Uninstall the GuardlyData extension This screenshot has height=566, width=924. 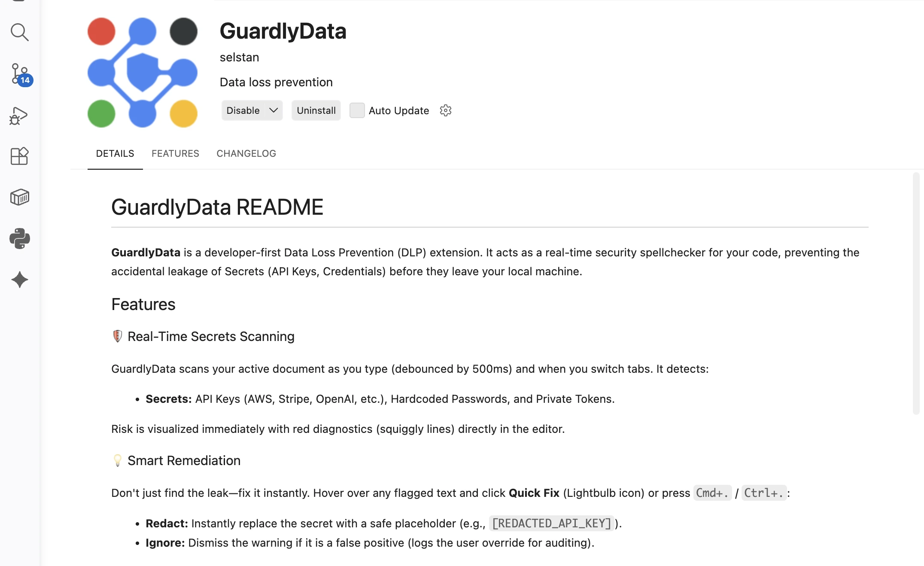(316, 110)
